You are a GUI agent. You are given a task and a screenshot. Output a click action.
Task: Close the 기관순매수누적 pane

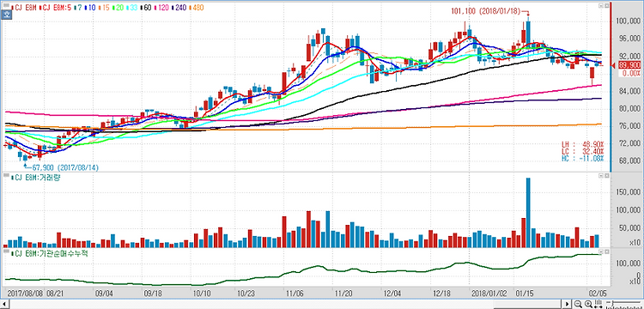tap(606, 251)
